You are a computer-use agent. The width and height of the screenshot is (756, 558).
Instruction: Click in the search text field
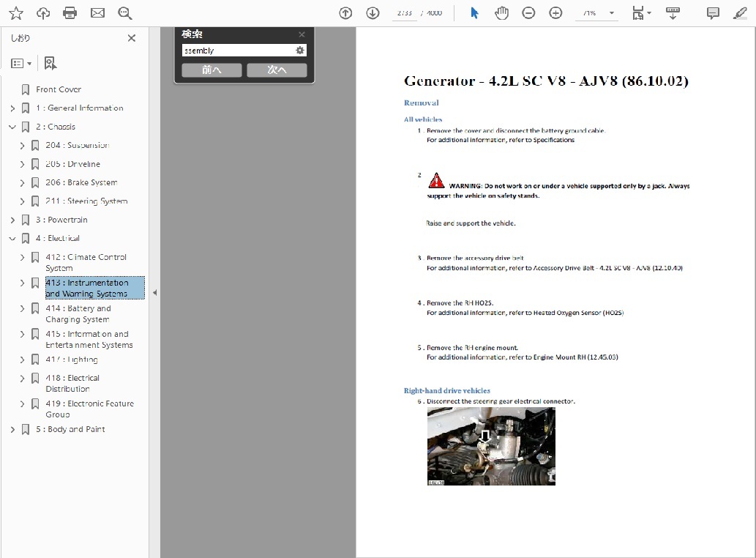coord(239,50)
